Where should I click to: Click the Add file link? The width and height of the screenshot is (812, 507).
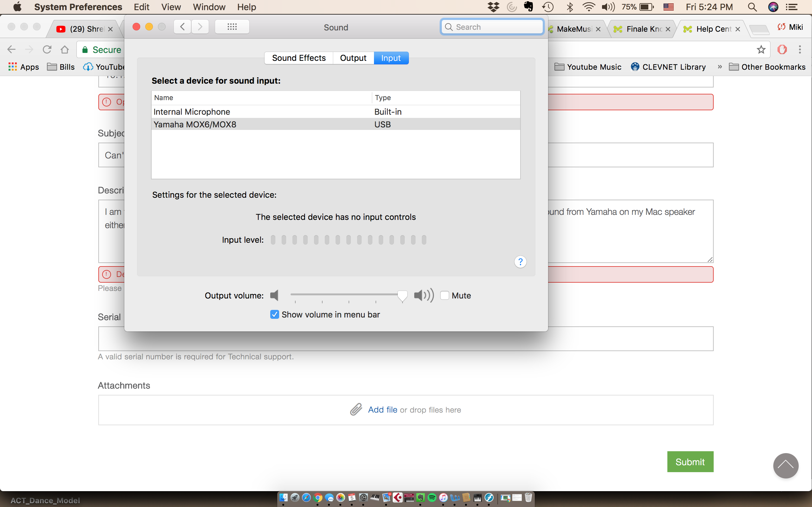pos(382,410)
